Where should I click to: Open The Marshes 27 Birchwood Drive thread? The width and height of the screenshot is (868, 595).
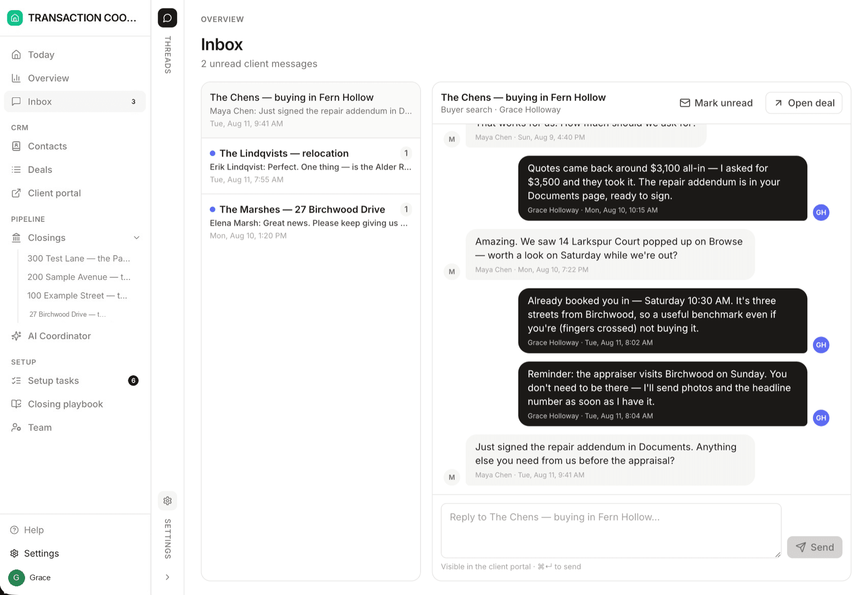click(311, 222)
